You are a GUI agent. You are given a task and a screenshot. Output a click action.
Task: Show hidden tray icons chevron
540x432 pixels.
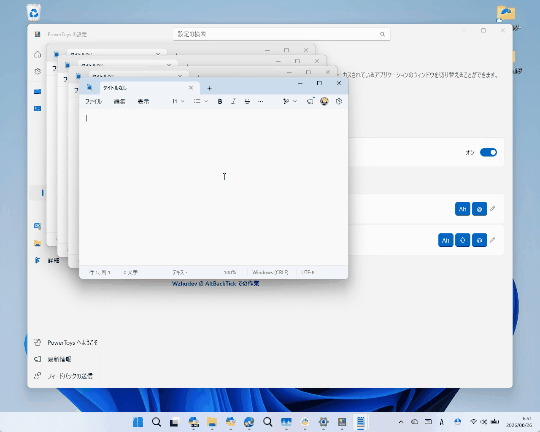(x=401, y=422)
